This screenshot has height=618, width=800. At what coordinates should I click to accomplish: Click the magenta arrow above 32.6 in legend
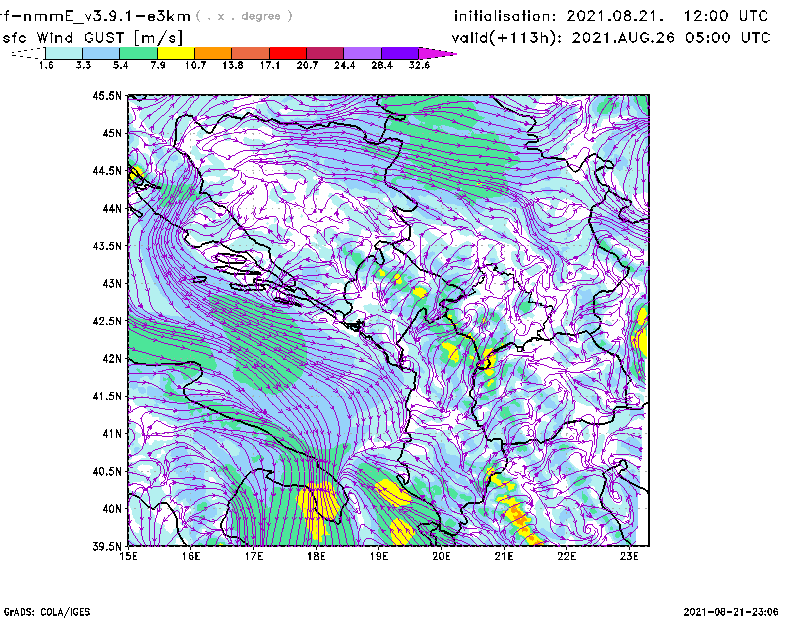[x=437, y=53]
